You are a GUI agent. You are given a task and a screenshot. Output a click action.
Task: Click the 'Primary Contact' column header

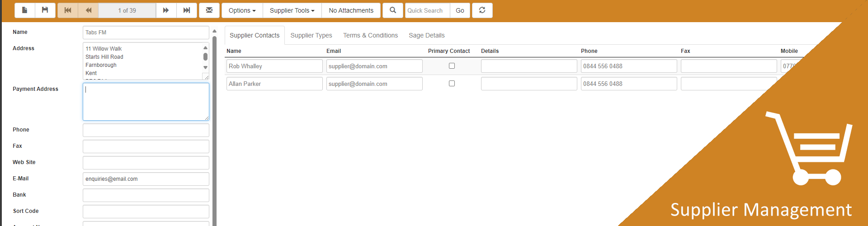[449, 51]
